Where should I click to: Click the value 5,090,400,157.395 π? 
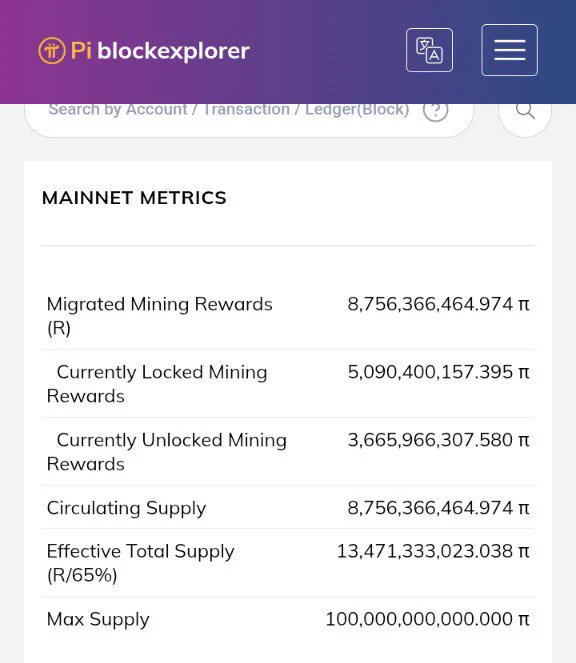point(438,372)
